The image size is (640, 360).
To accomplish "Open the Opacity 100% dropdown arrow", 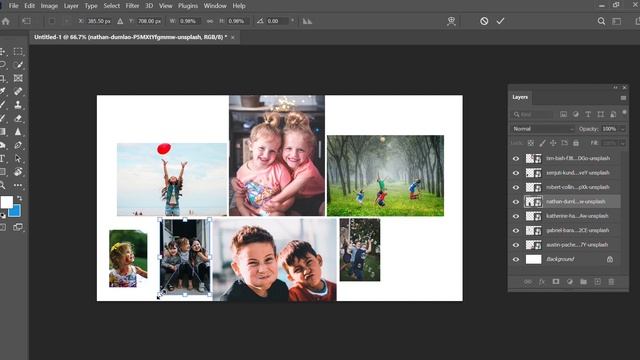I will pyautogui.click(x=623, y=129).
